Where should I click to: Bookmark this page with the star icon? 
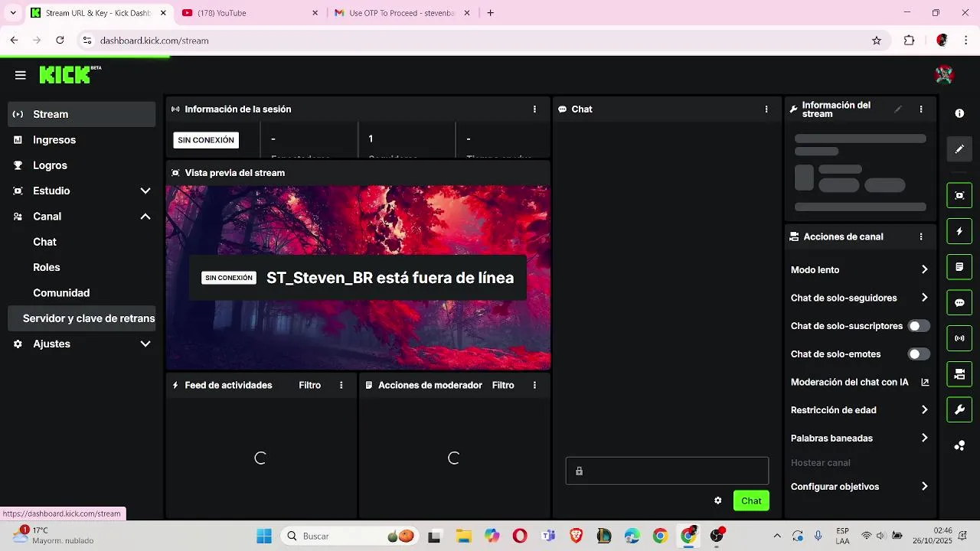[877, 41]
